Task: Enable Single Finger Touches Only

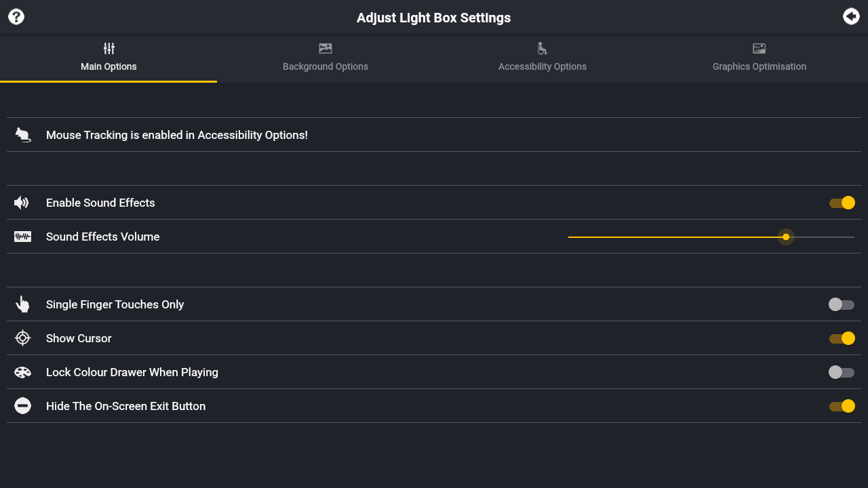Action: point(842,304)
